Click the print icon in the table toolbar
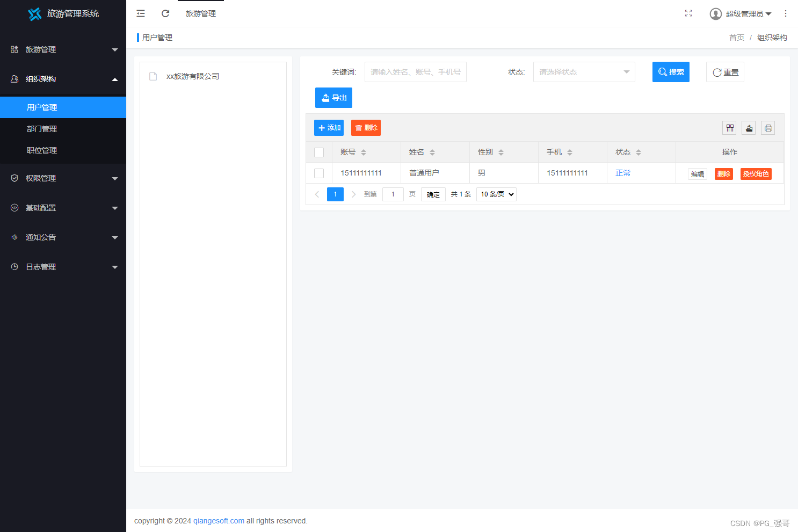 768,128
